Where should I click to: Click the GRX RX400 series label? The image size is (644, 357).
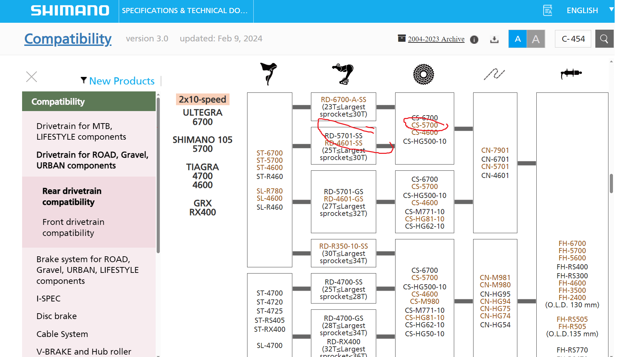tap(203, 208)
